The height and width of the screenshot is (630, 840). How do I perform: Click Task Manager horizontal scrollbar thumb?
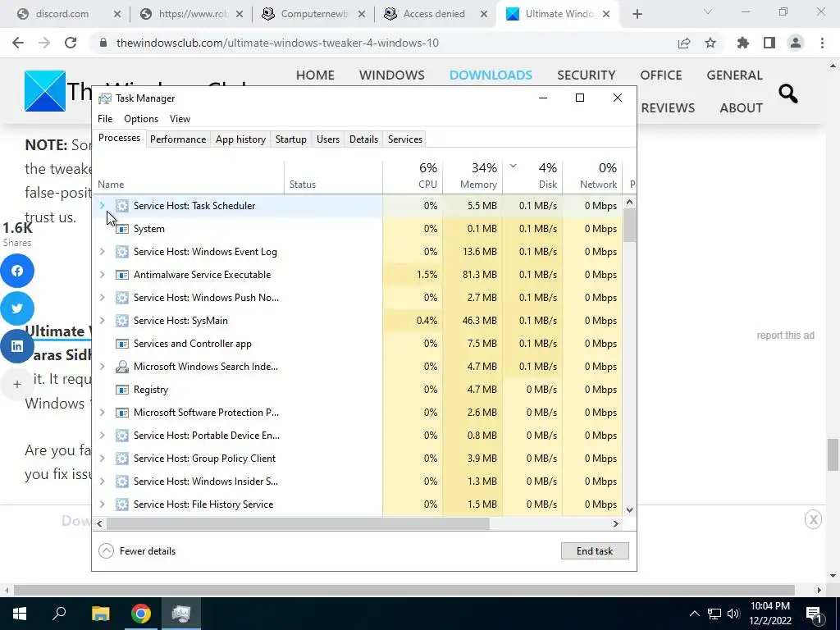tap(297, 524)
